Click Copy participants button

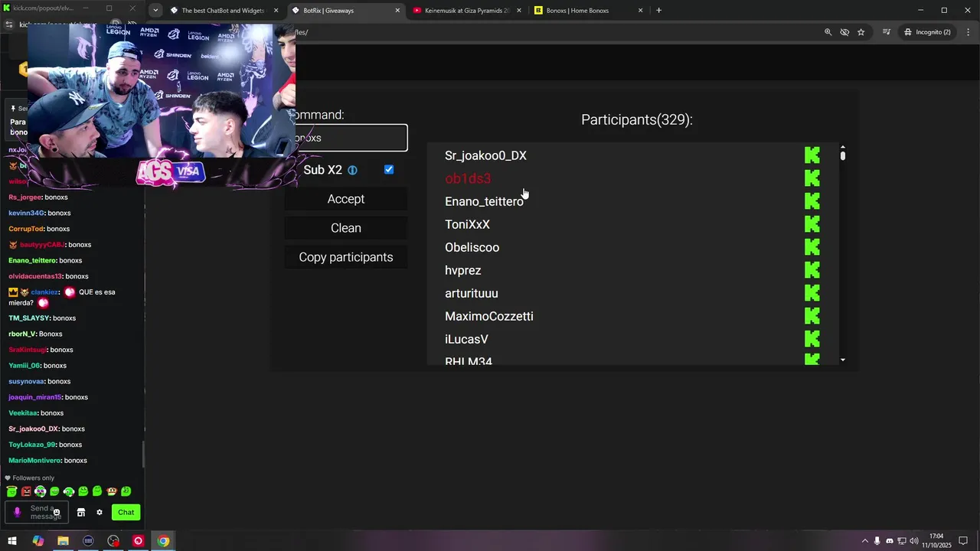pyautogui.click(x=346, y=257)
